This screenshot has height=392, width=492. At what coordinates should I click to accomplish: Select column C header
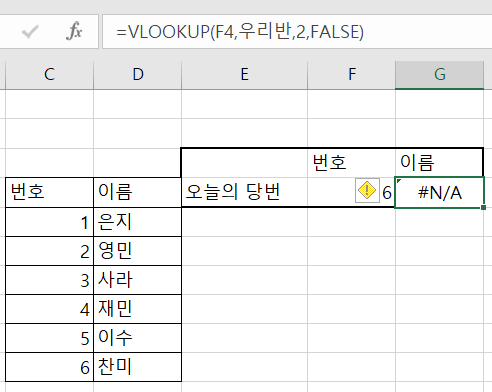[49, 75]
